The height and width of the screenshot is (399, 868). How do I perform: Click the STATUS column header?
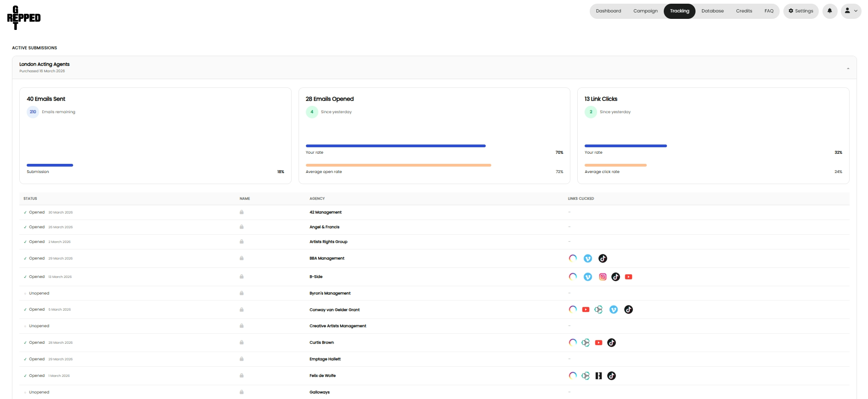[x=30, y=199]
